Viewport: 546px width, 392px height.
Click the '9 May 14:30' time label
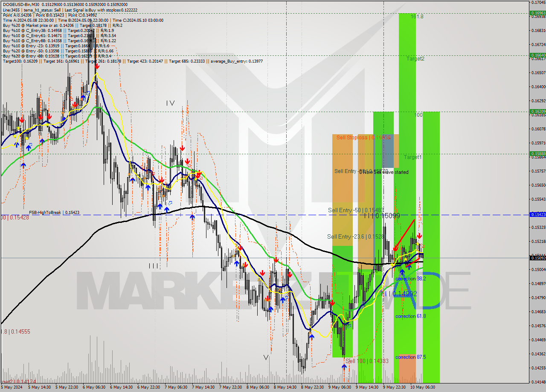(367, 387)
